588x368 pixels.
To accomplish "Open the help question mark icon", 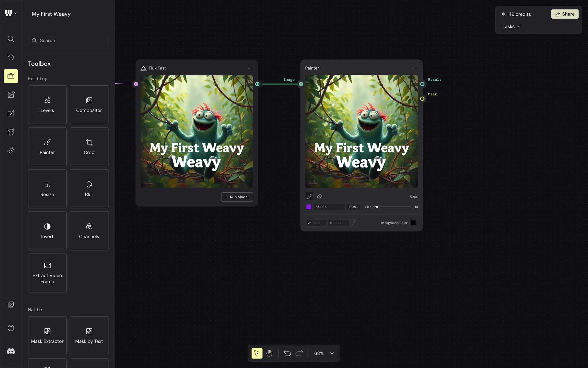I will point(11,328).
